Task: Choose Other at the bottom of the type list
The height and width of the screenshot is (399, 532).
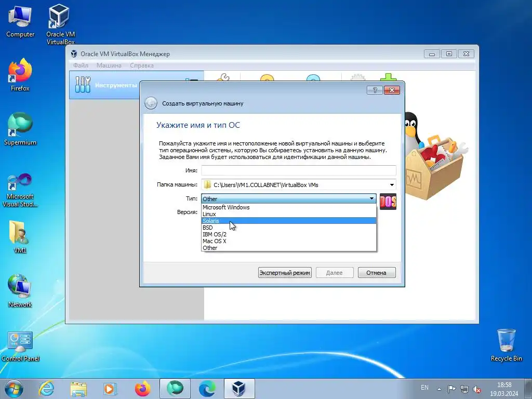Action: click(289, 248)
